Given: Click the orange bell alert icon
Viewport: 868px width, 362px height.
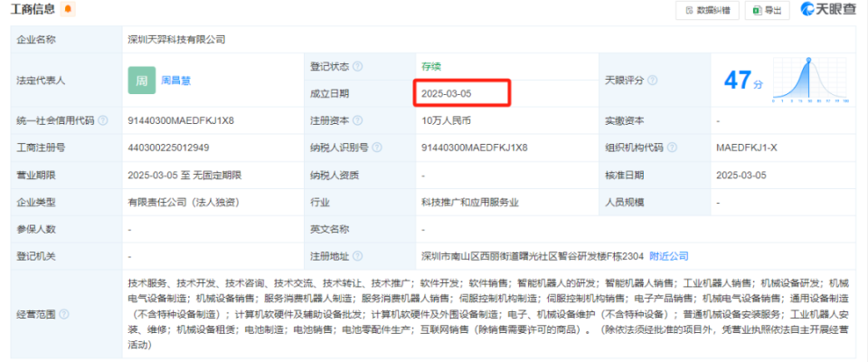Looking at the screenshot, I should point(68,9).
